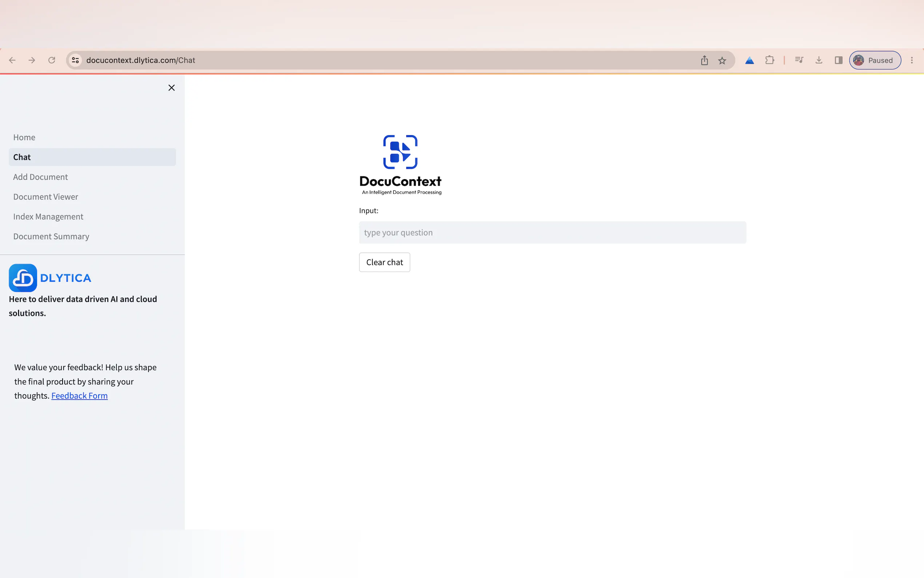
Task: Bookmark this page with the star icon
Action: [722, 60]
